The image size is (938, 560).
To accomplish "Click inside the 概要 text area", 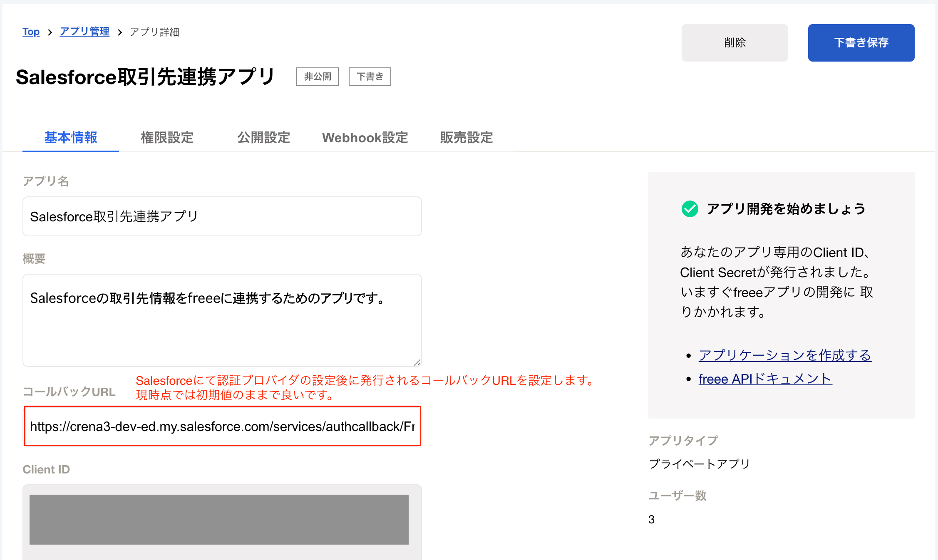I will tap(222, 320).
